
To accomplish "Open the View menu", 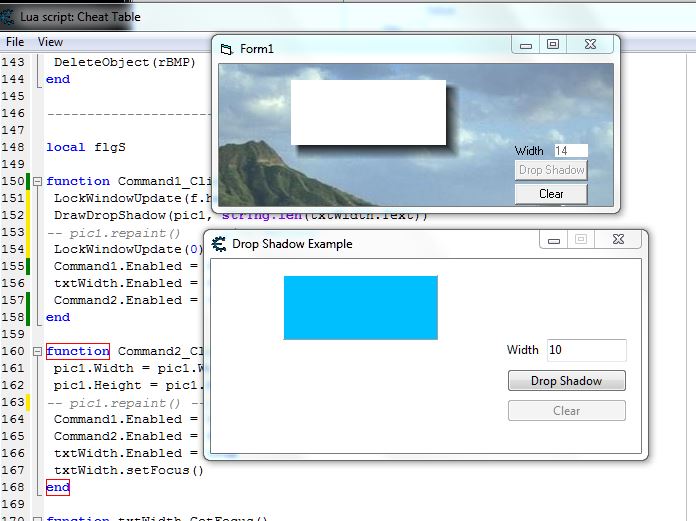I will (x=50, y=42).
